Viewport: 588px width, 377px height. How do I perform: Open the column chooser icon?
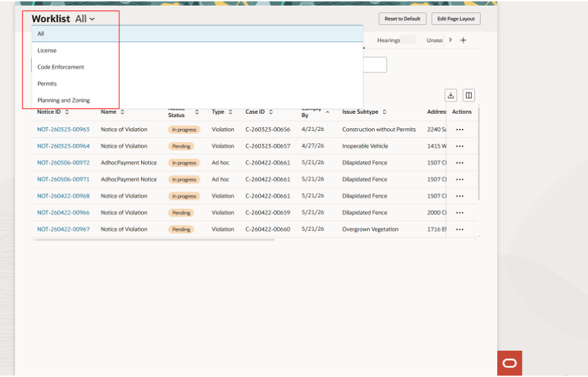(x=469, y=95)
